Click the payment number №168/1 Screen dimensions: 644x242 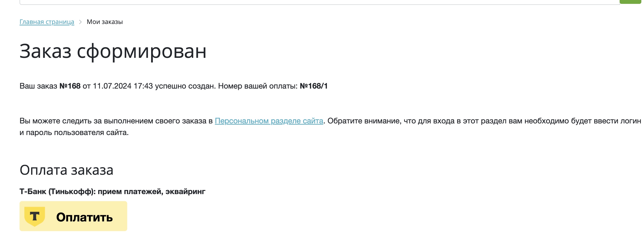pos(314,86)
